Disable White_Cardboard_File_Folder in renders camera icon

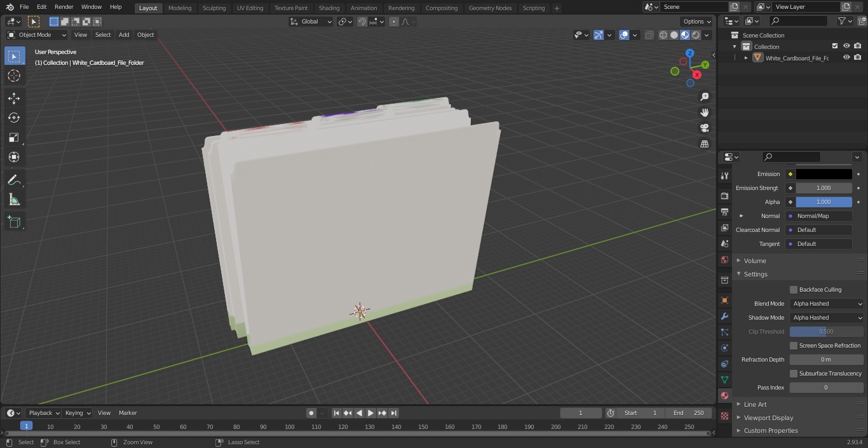pyautogui.click(x=857, y=58)
